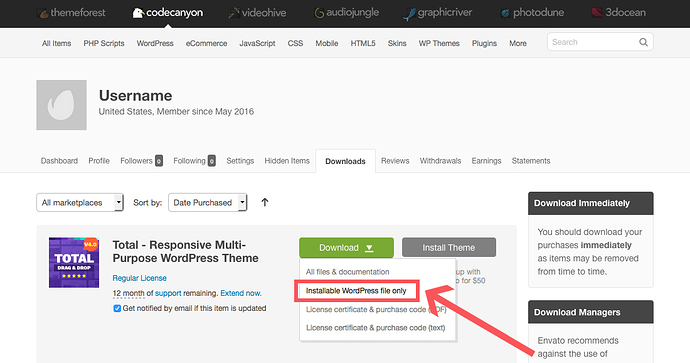Open the 3docean marketplace logo

(619, 13)
